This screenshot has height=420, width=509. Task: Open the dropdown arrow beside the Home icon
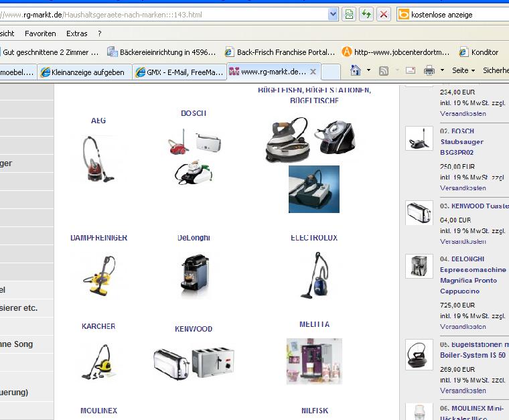[368, 70]
